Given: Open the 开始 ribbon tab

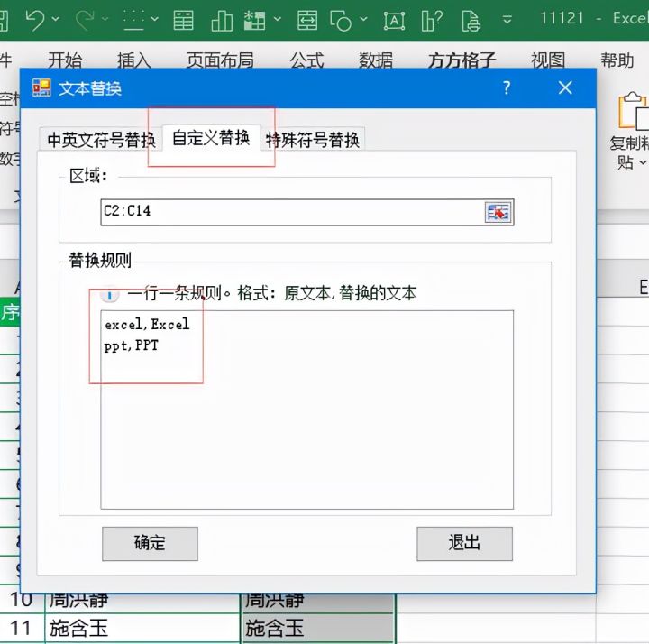Looking at the screenshot, I should coord(65,60).
